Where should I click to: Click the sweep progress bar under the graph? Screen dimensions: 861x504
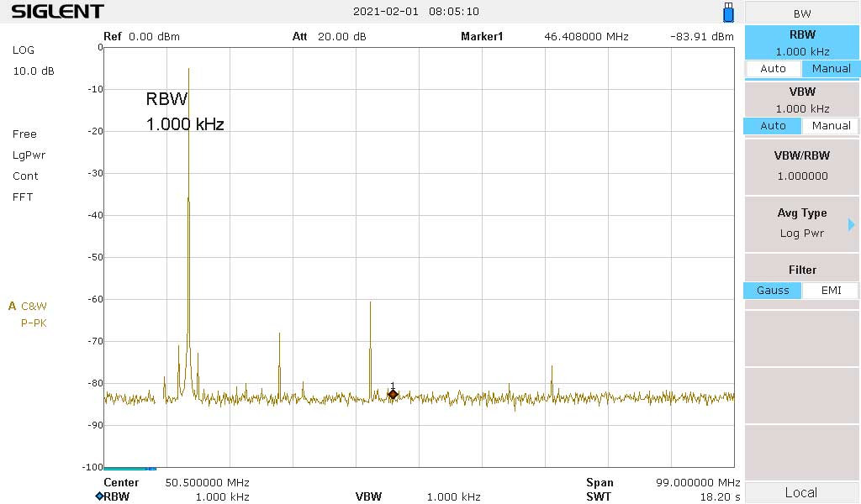pyautogui.click(x=129, y=469)
